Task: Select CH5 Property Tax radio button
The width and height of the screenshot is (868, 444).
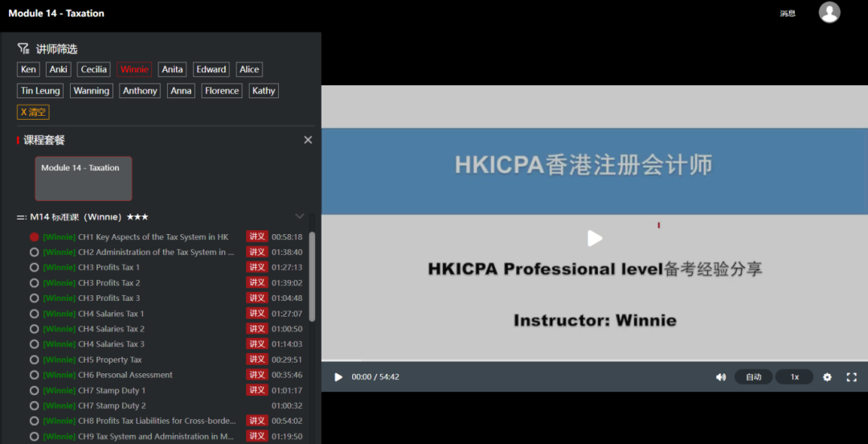Action: (35, 360)
